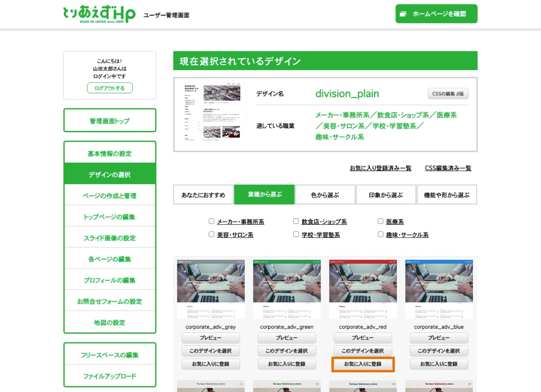Open 地図の設定 from the sidebar menu
The height and width of the screenshot is (392, 541).
click(110, 322)
